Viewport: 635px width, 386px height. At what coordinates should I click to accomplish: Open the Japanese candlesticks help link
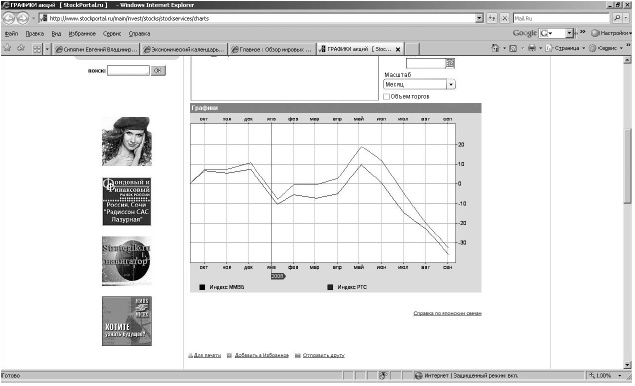tap(447, 313)
